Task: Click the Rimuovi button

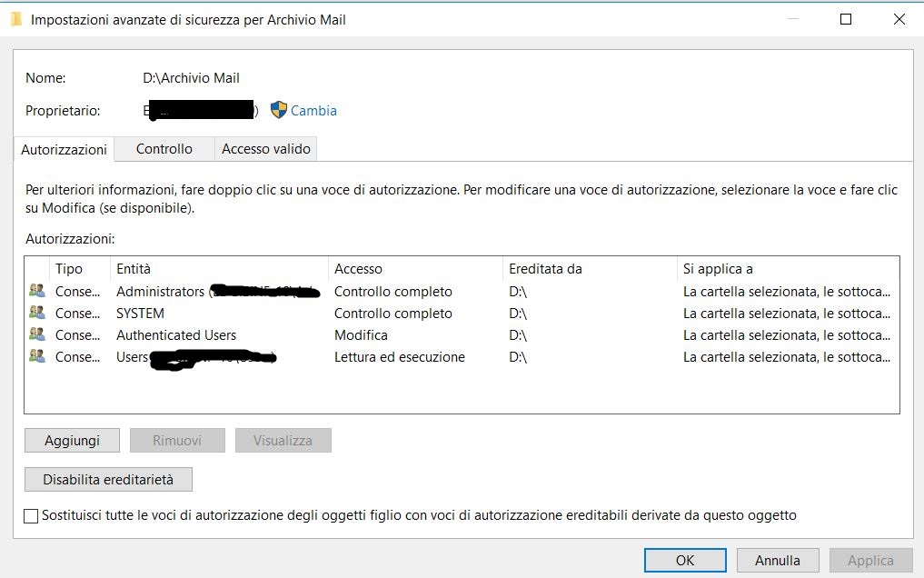Action: pos(177,441)
